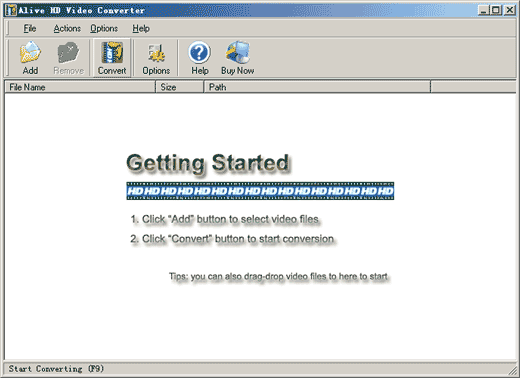Click the 'Click "Convert" button' instruction text
The height and width of the screenshot is (378, 520).
[232, 239]
